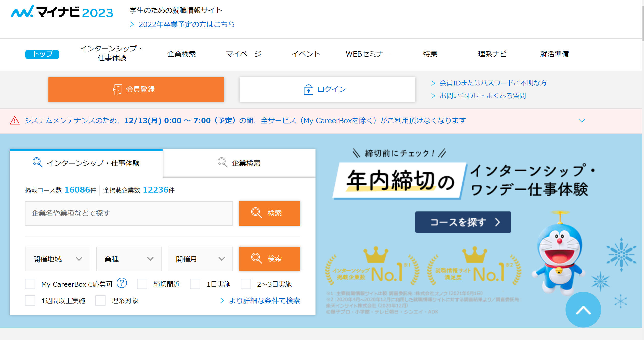The width and height of the screenshot is (644, 340).
Task: Open the My CareerBox help question mark icon
Action: [122, 283]
